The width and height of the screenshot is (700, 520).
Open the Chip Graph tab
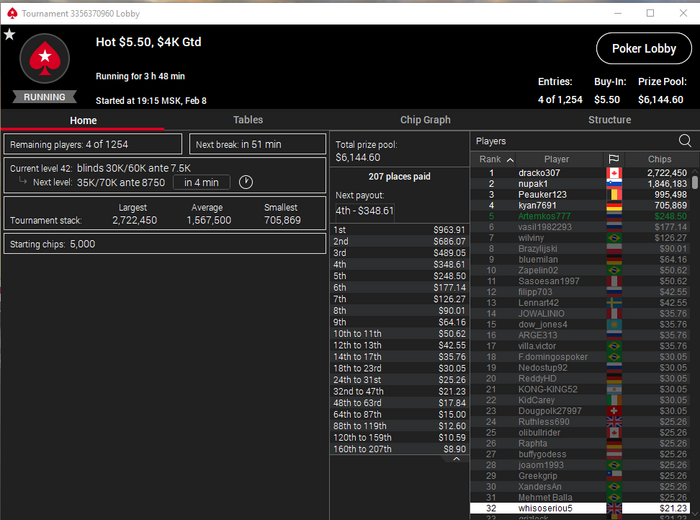coord(425,120)
